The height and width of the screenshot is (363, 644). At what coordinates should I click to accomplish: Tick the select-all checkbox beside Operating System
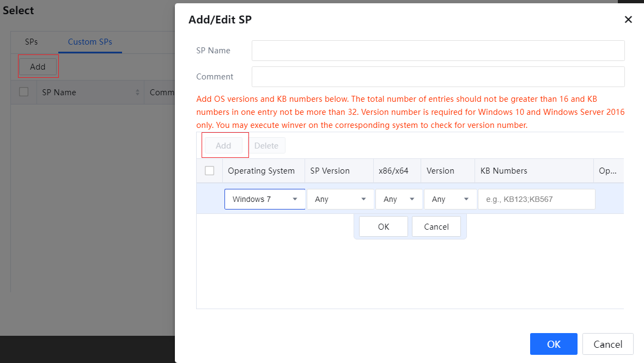[x=210, y=171]
